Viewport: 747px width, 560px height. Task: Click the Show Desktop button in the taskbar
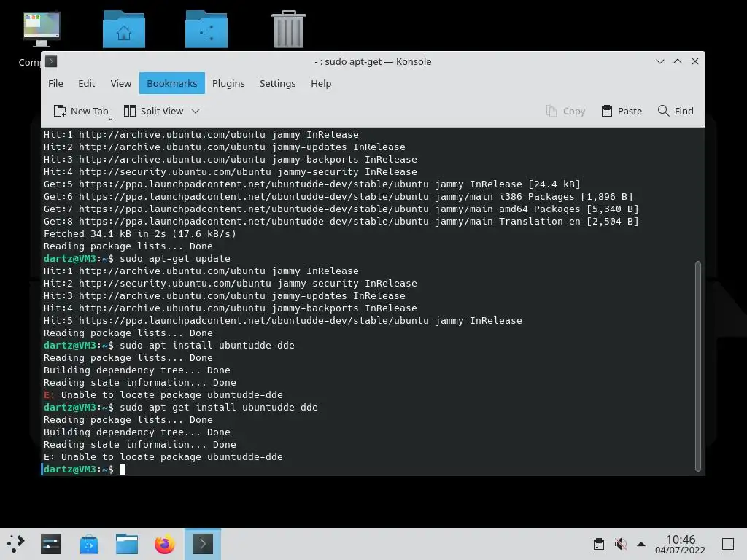click(x=728, y=544)
